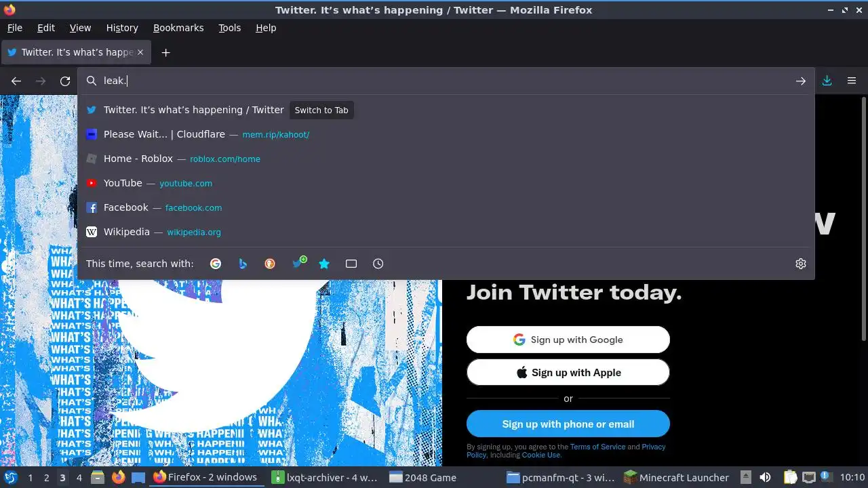Click Sign up with Google

tap(568, 340)
